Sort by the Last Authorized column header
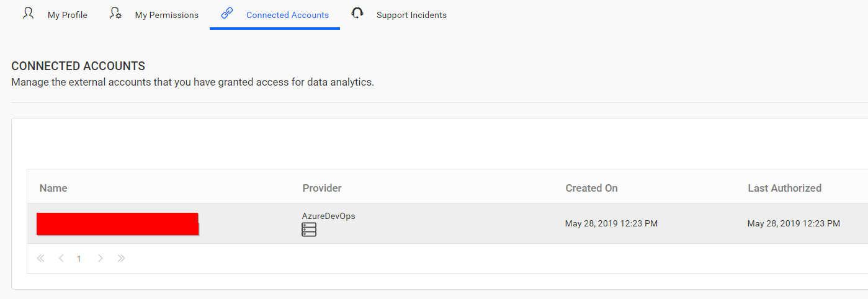The image size is (868, 299). (x=784, y=188)
